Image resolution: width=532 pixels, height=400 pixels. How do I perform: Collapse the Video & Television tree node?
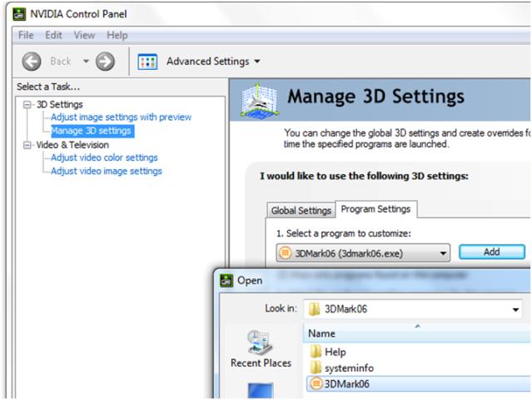click(x=27, y=145)
